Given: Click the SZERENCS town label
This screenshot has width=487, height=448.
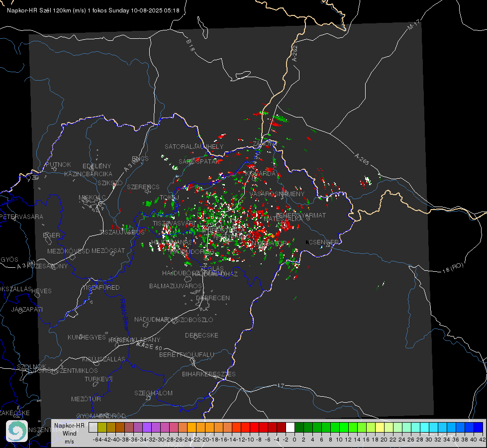Looking at the screenshot, I should tap(143, 187).
